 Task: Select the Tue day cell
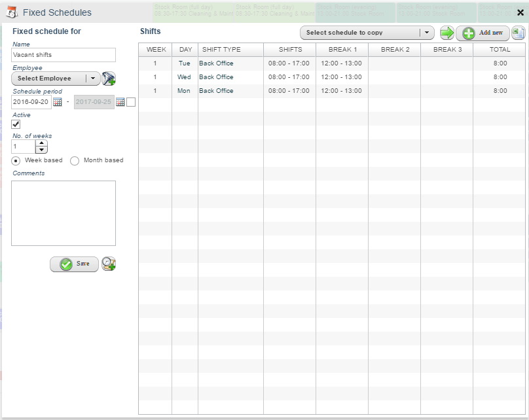(185, 63)
